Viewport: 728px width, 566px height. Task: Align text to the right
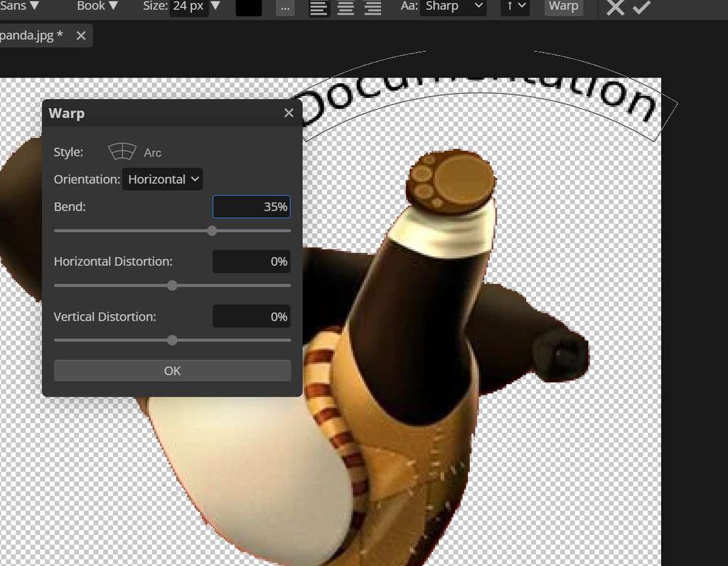[x=373, y=8]
